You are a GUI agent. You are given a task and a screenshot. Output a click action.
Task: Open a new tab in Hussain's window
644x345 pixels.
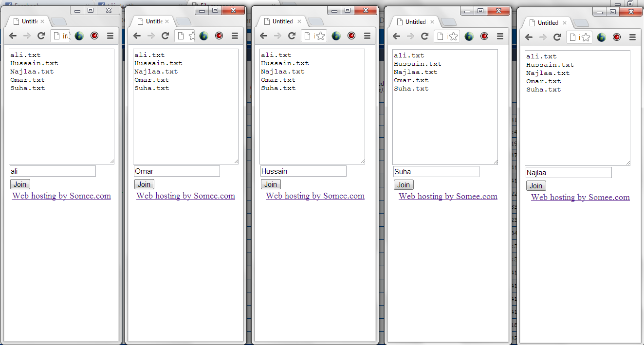click(x=315, y=21)
